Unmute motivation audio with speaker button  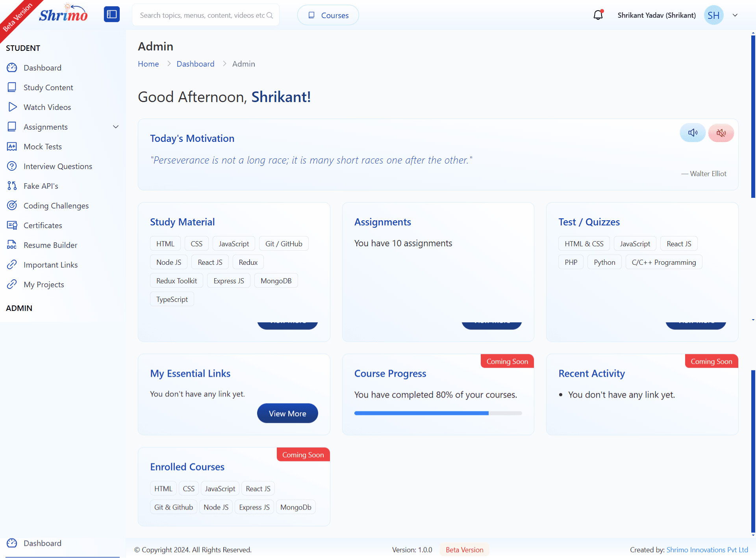[693, 132]
